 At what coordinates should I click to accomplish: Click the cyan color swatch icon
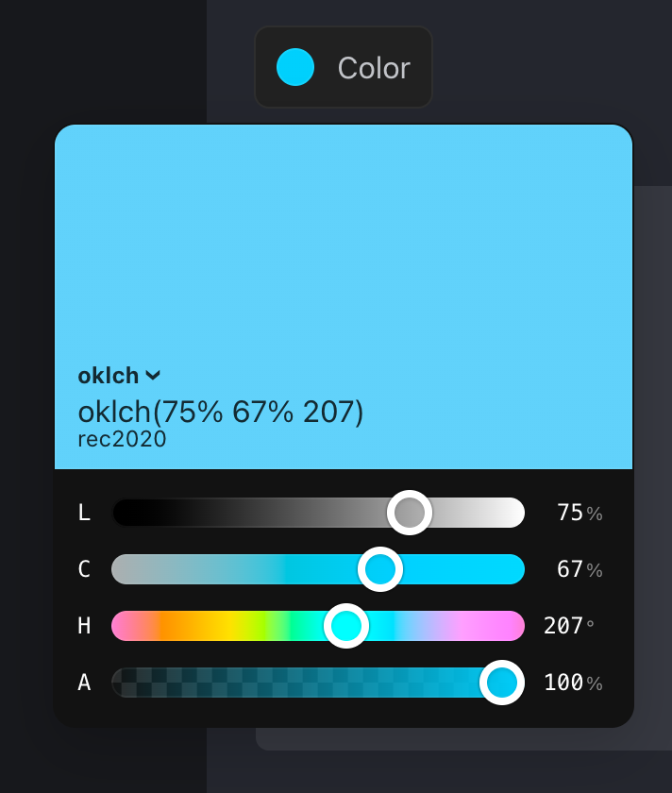click(x=294, y=67)
